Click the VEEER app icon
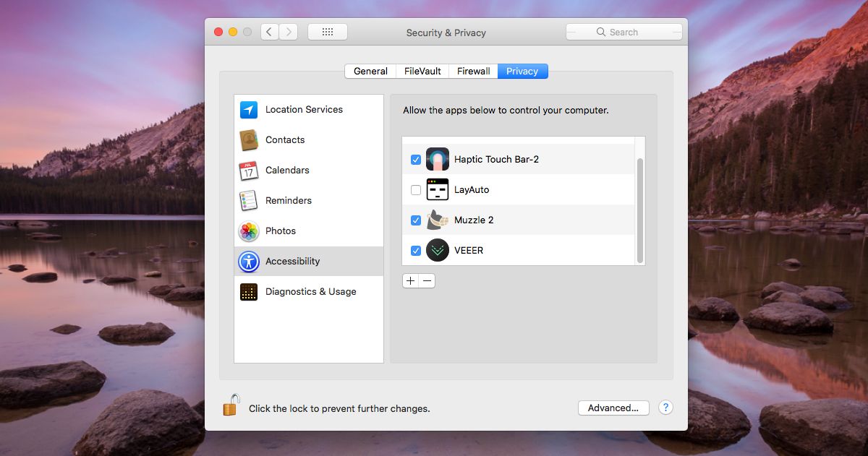Image resolution: width=868 pixels, height=456 pixels. [x=438, y=251]
